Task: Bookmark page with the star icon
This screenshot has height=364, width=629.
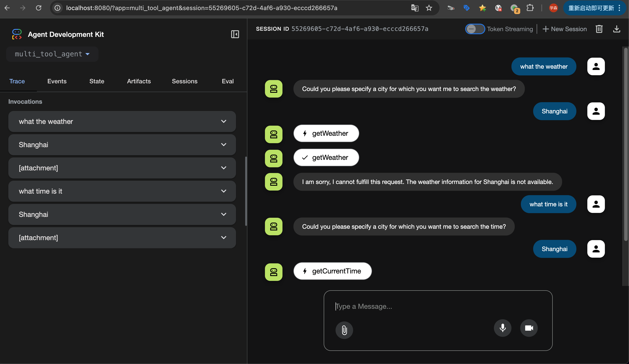Action: pos(429,8)
